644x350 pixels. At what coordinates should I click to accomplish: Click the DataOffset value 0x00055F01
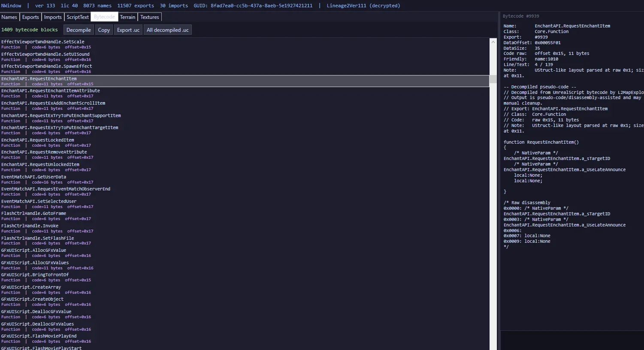[x=547, y=43]
